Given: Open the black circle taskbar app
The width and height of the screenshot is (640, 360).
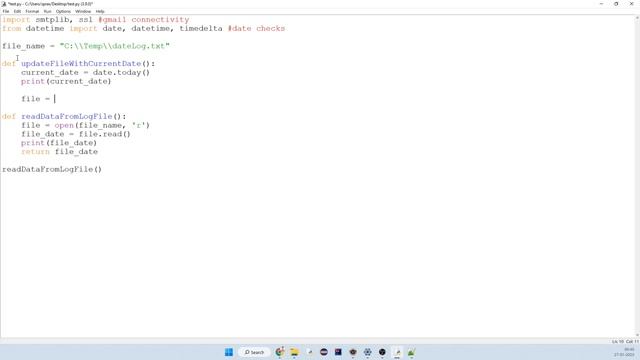Looking at the screenshot, I should pos(382,352).
